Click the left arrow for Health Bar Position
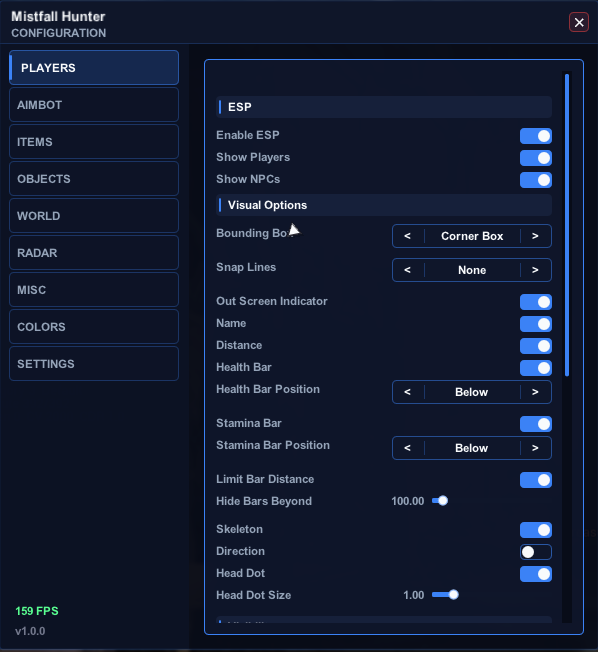This screenshot has width=598, height=652. 408,392
